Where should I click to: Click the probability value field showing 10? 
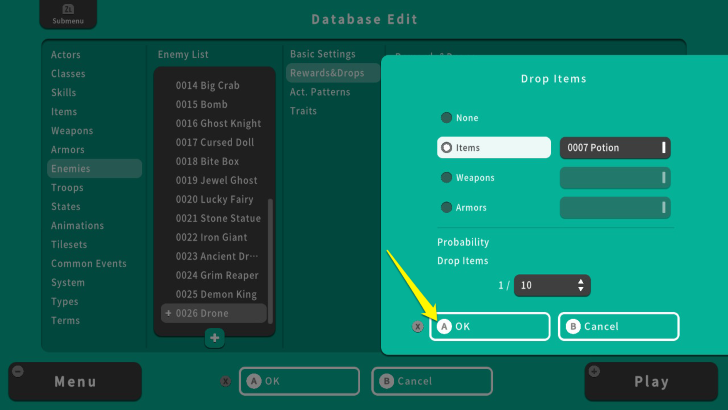pos(552,285)
